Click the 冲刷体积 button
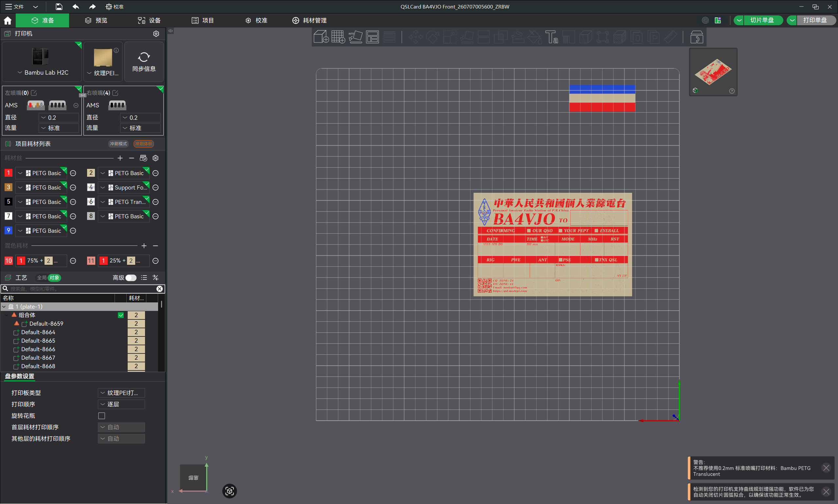Screen dimensions: 838x504 [x=144, y=144]
